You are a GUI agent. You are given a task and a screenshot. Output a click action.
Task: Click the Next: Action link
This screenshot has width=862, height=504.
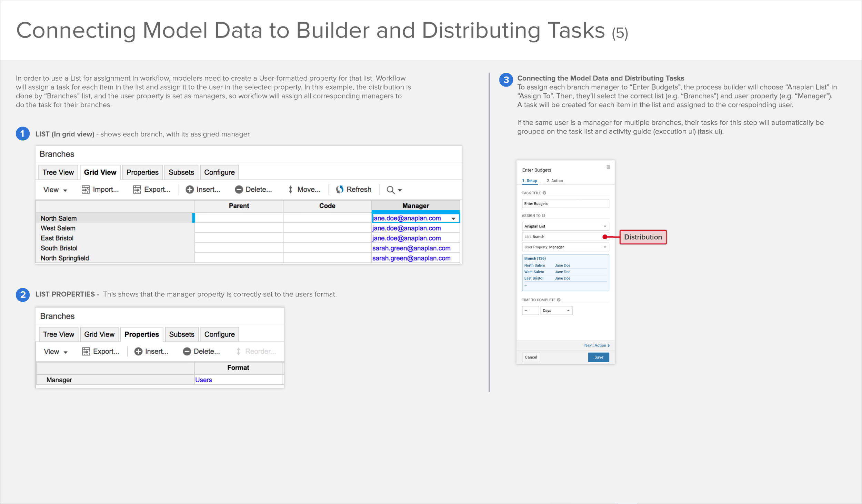[596, 345]
